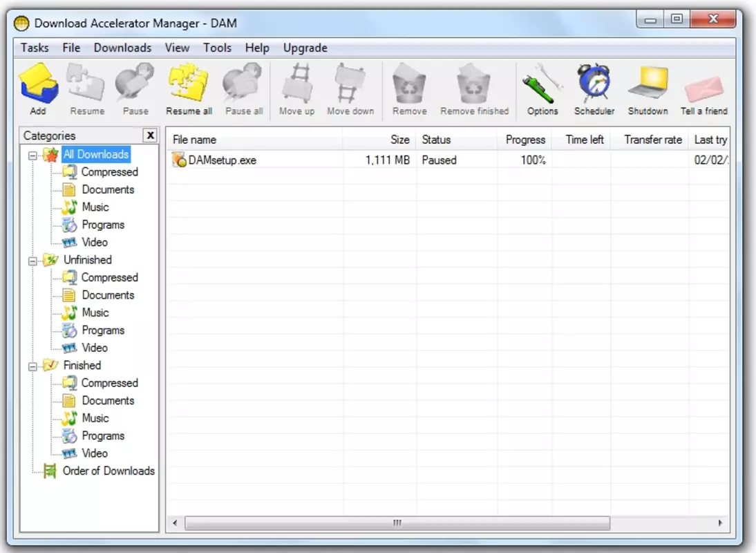Open the Help menu
Image resolution: width=756 pixels, height=553 pixels.
tap(257, 48)
